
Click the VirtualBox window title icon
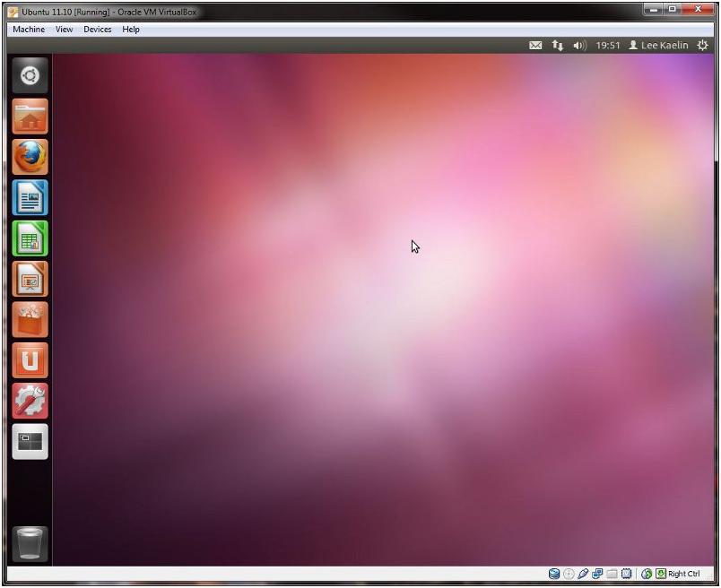13,12
